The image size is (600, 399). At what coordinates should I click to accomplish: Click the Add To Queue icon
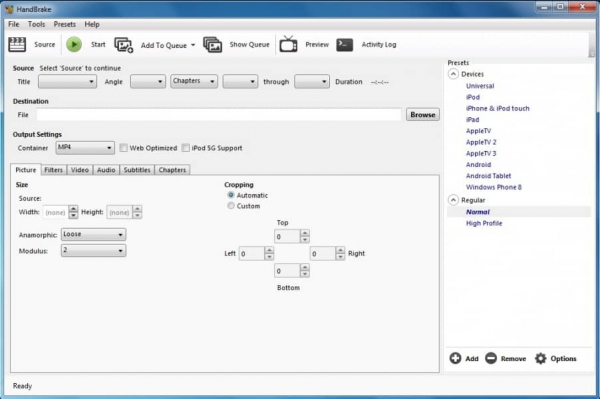click(124, 45)
